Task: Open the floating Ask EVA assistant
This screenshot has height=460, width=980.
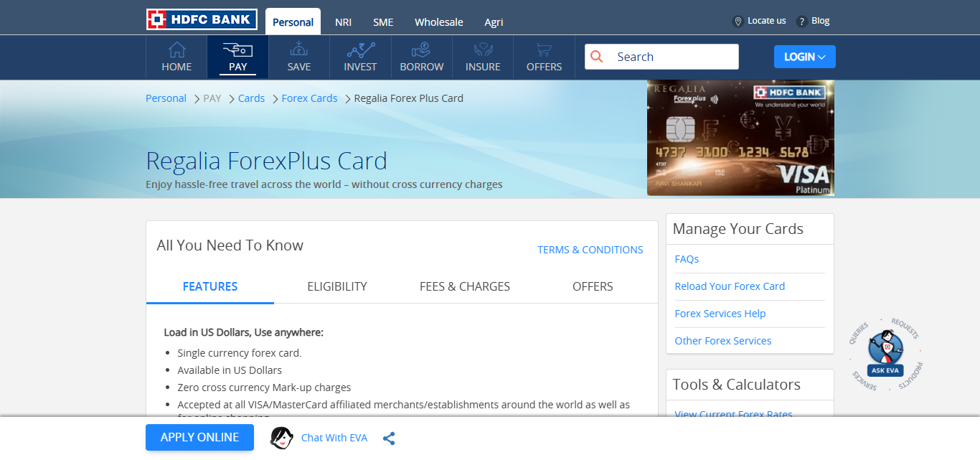Action: pyautogui.click(x=885, y=354)
